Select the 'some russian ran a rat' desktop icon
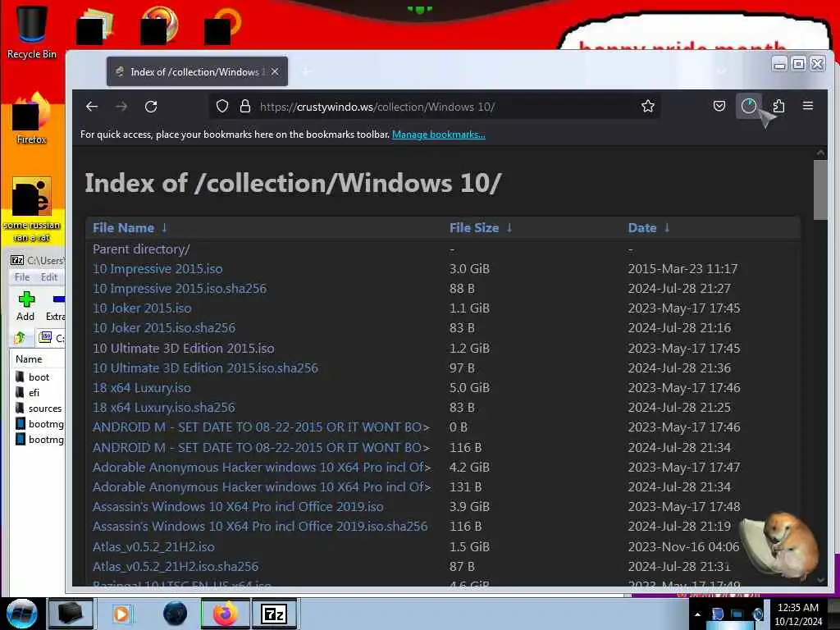 (32, 209)
